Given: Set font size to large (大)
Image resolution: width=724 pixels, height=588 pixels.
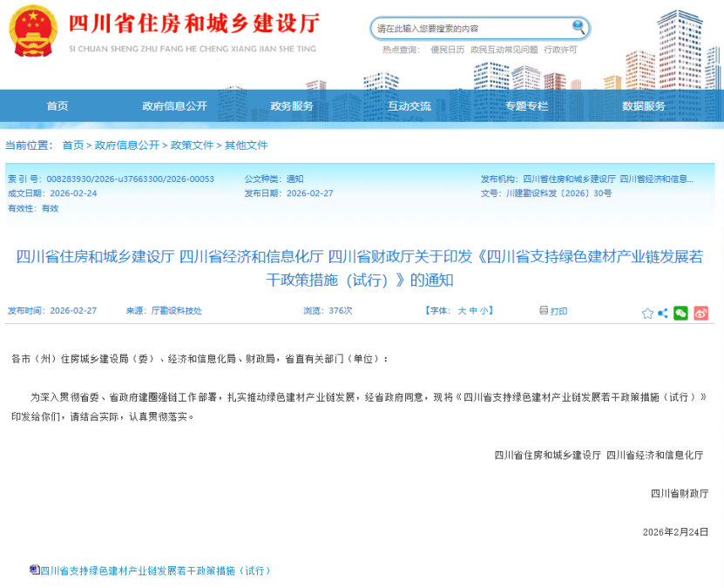Looking at the screenshot, I should [462, 311].
